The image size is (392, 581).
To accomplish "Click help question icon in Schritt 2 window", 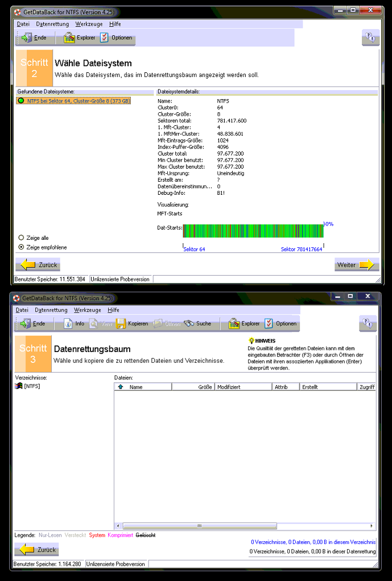I will [x=370, y=37].
